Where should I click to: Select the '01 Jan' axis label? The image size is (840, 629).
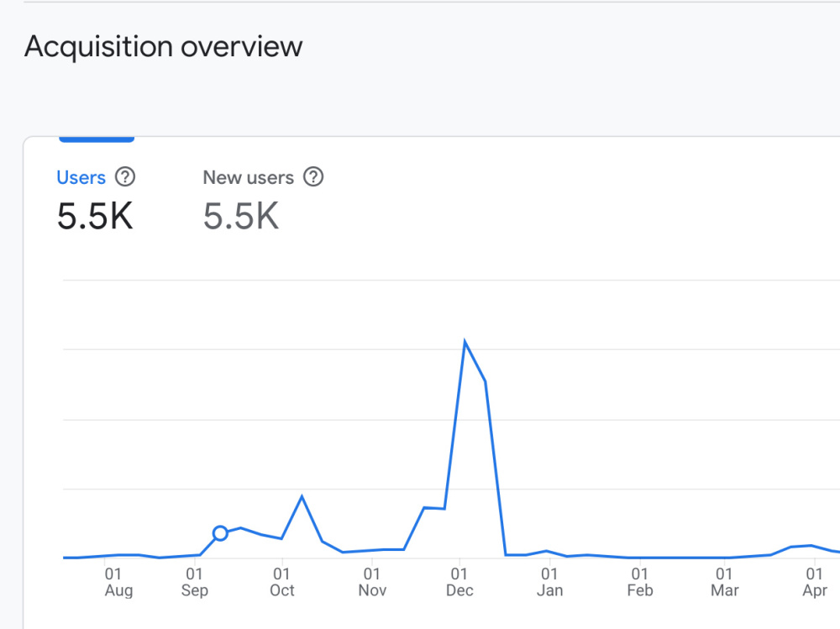click(x=549, y=582)
